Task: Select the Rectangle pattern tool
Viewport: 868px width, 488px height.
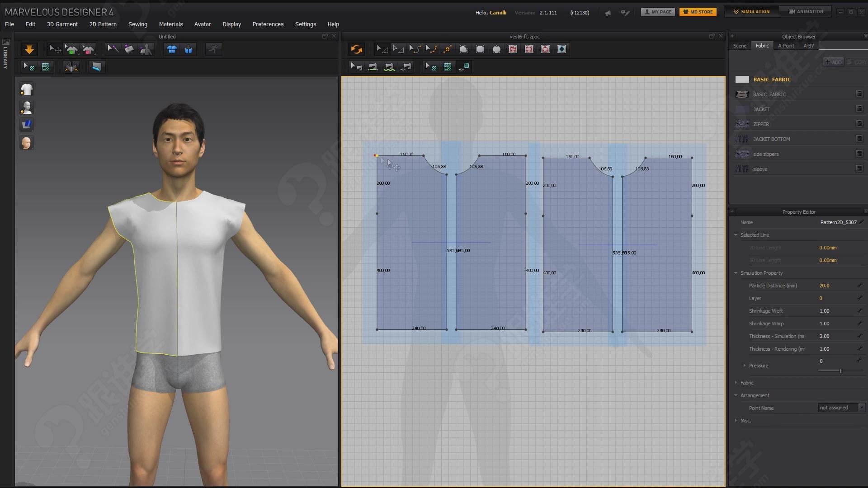Action: [x=480, y=49]
